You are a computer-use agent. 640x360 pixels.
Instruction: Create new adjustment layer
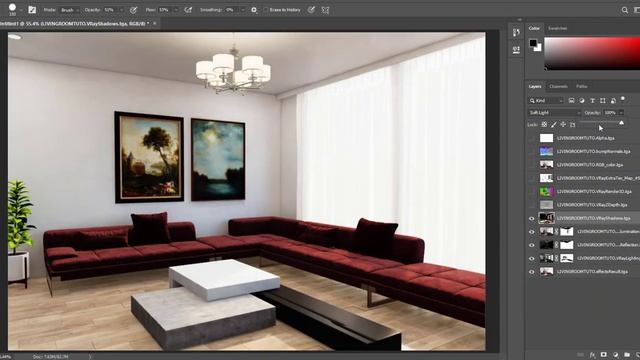click(x=616, y=355)
